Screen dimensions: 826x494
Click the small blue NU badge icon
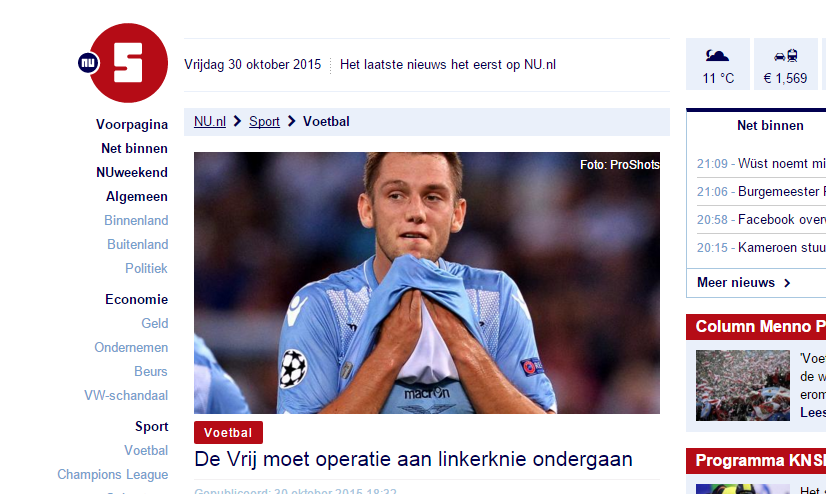point(88,63)
